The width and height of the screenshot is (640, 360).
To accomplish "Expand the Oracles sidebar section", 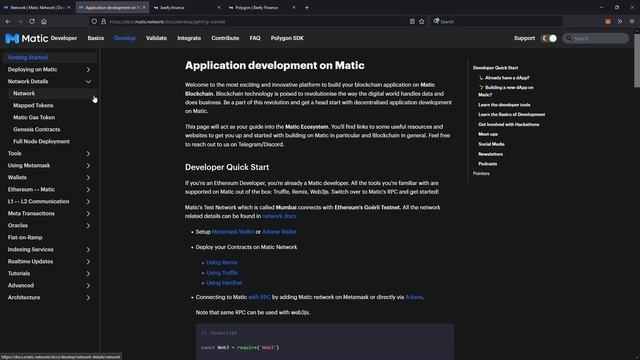I will pyautogui.click(x=88, y=226).
